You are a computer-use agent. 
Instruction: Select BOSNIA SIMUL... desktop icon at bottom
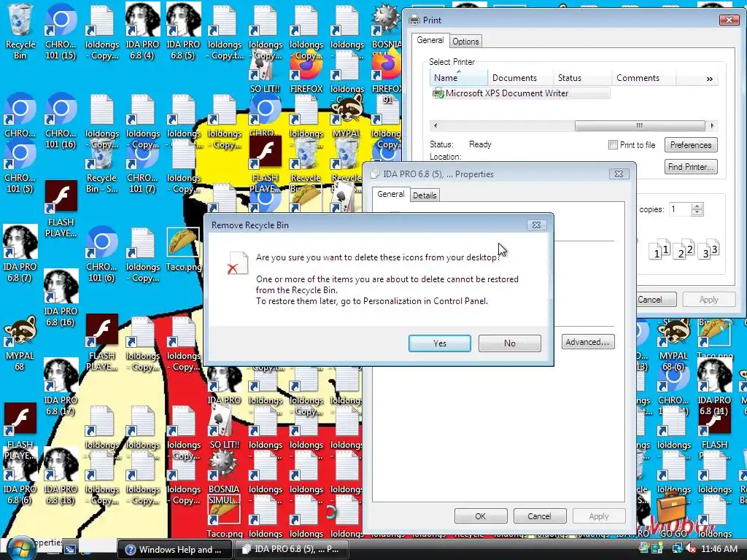coord(224,477)
